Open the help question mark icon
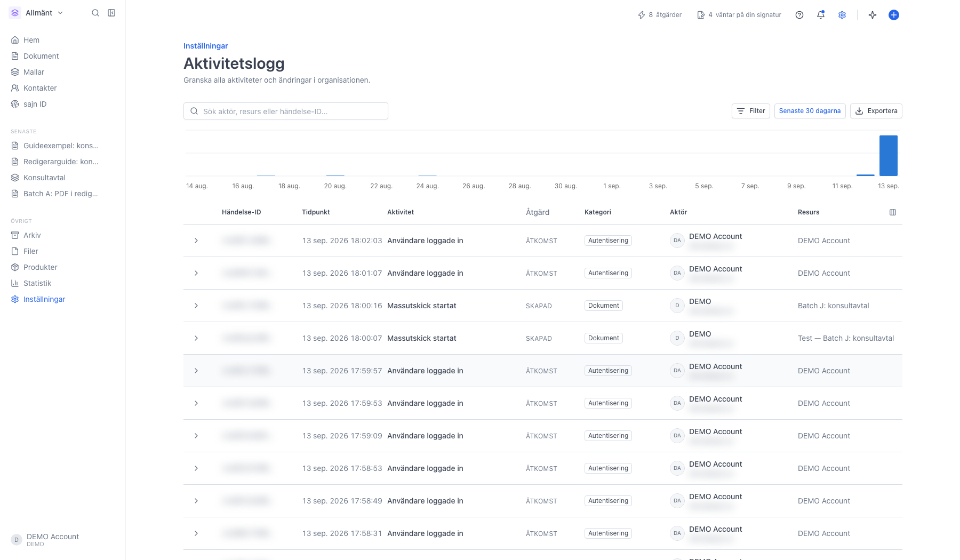This screenshot has width=960, height=560. [799, 15]
